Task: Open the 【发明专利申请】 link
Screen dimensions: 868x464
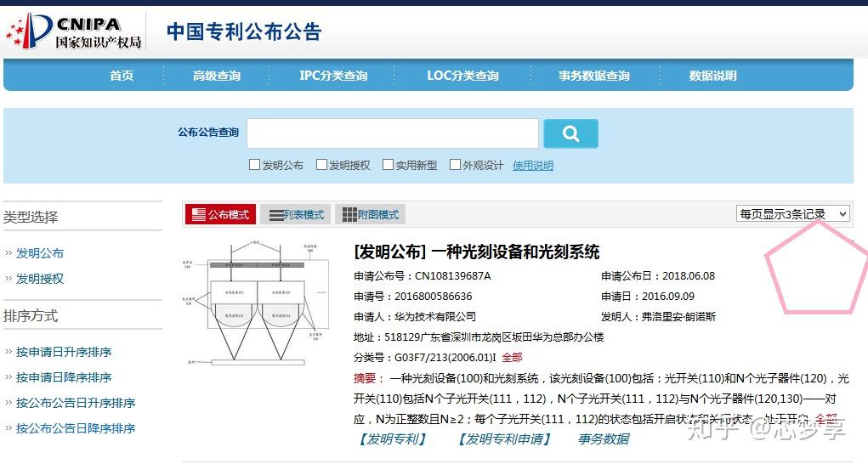Action: tap(505, 439)
